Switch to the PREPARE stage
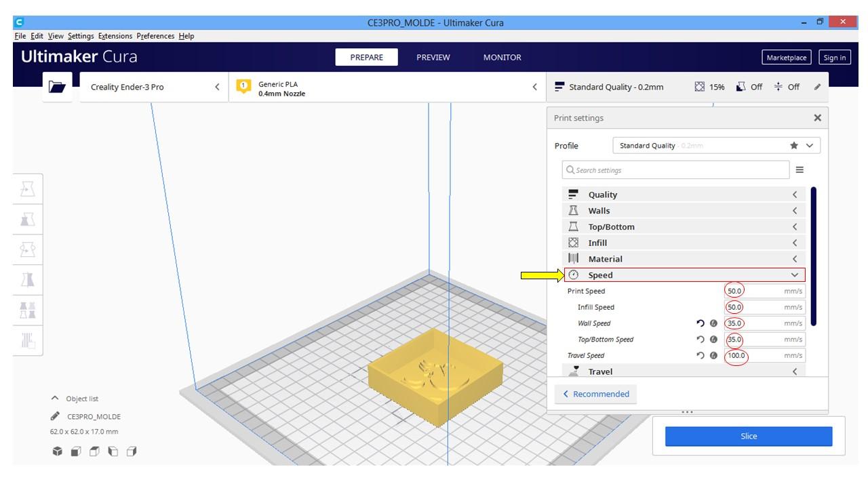868x488 pixels. (x=367, y=58)
